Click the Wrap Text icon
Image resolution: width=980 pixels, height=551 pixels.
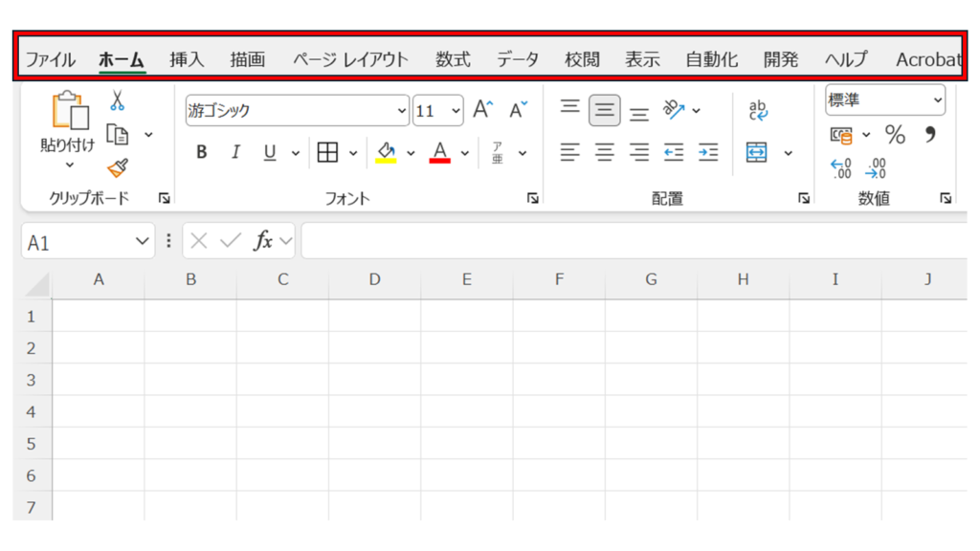[x=758, y=110]
